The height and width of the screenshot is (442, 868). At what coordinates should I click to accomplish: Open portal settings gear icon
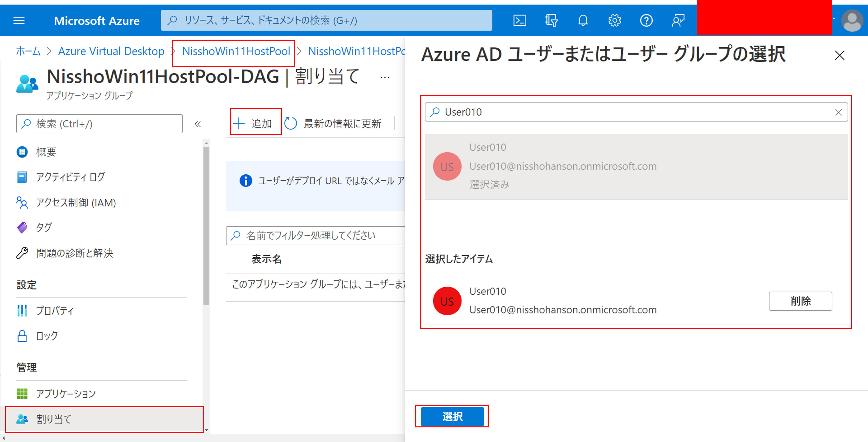tap(615, 20)
